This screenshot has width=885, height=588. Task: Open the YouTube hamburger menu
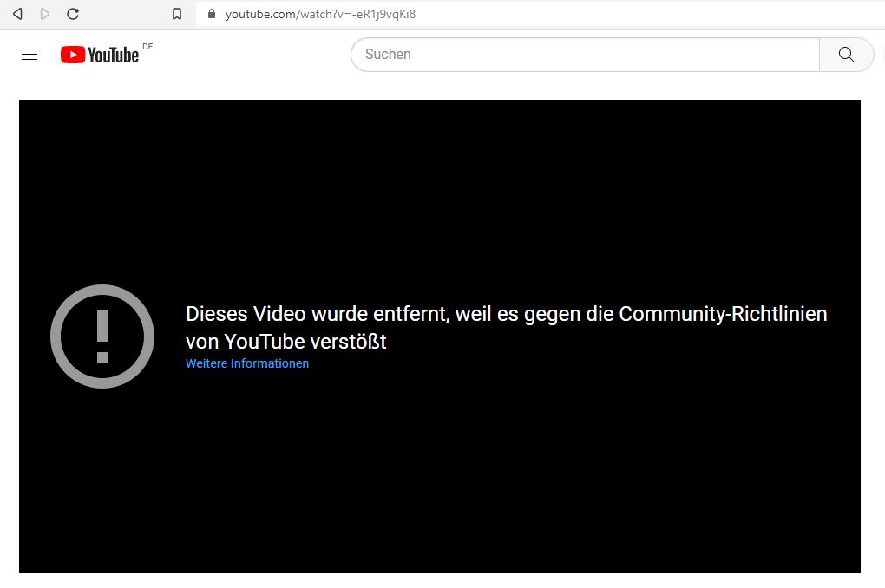pos(29,54)
